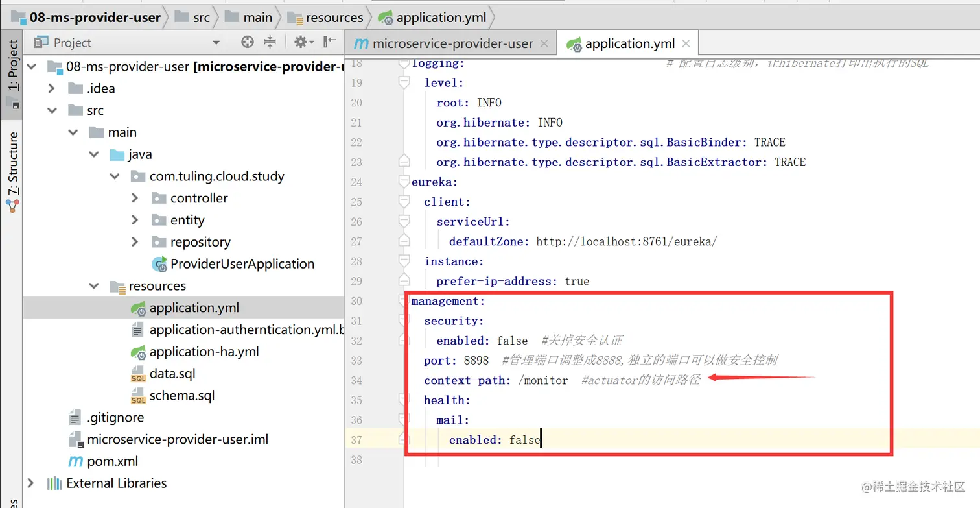Close the microservice-provider-user tab
The width and height of the screenshot is (980, 508).
pyautogui.click(x=544, y=43)
